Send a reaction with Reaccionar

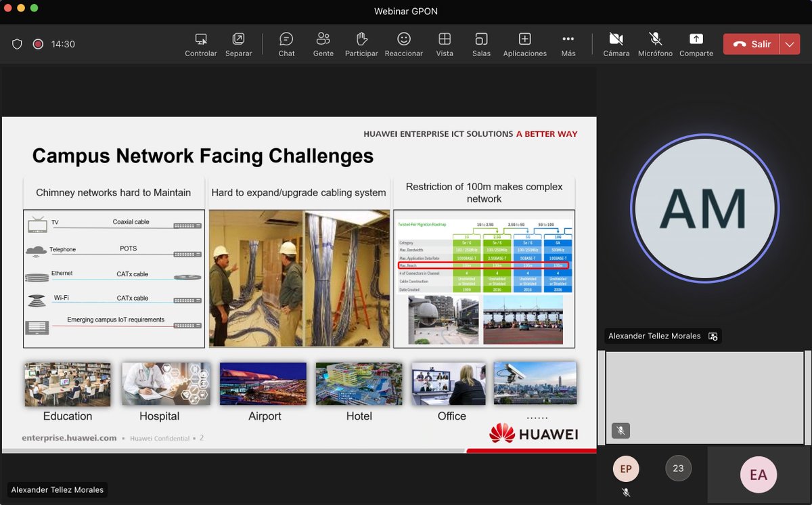[403, 43]
